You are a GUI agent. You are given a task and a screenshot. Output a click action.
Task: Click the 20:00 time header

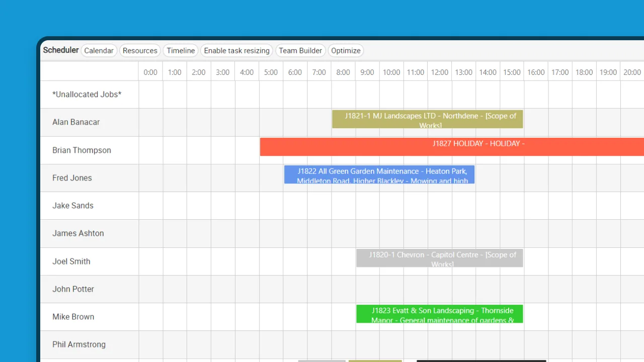click(632, 72)
